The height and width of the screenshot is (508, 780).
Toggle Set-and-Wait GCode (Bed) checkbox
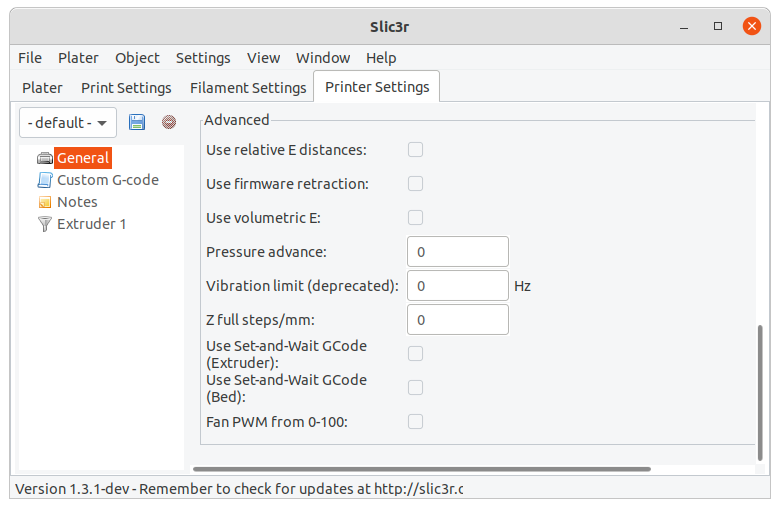(x=415, y=388)
